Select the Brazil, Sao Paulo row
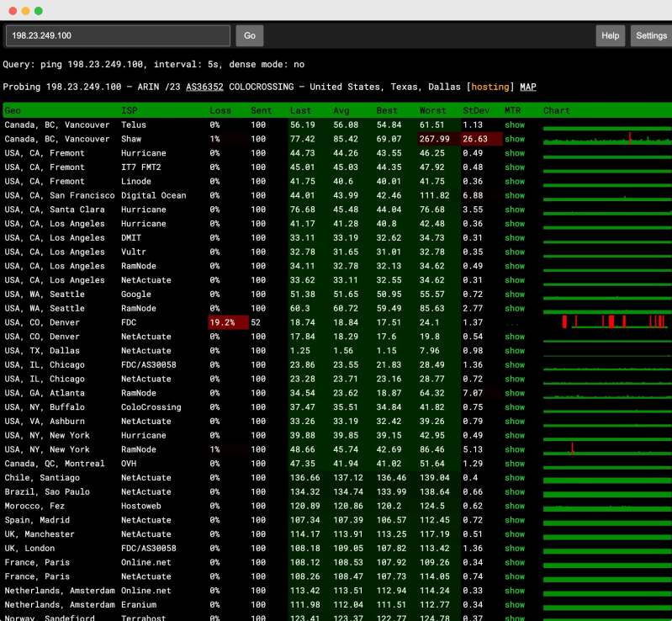 336,492
